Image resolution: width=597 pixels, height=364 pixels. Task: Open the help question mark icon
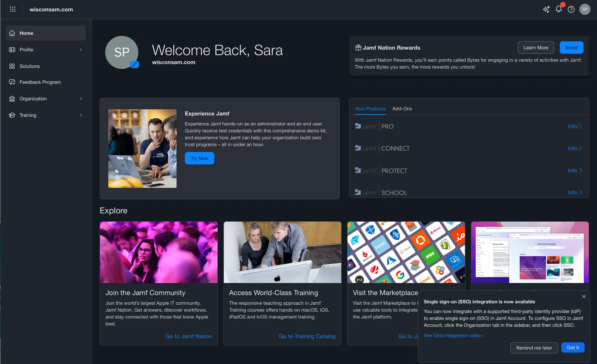(571, 9)
